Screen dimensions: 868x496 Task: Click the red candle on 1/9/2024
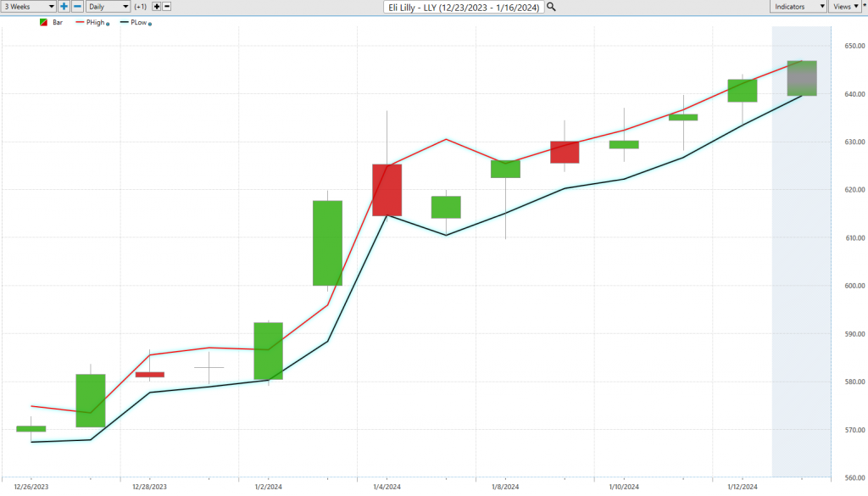565,153
